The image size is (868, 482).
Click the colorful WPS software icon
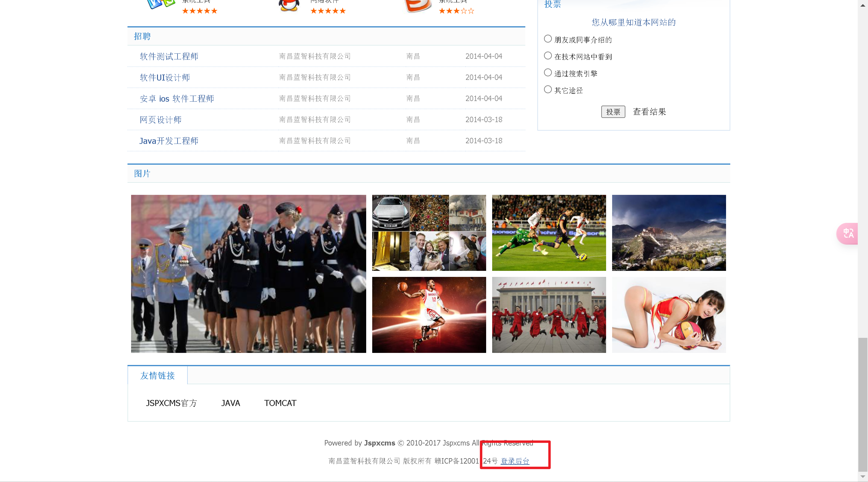[161, 4]
